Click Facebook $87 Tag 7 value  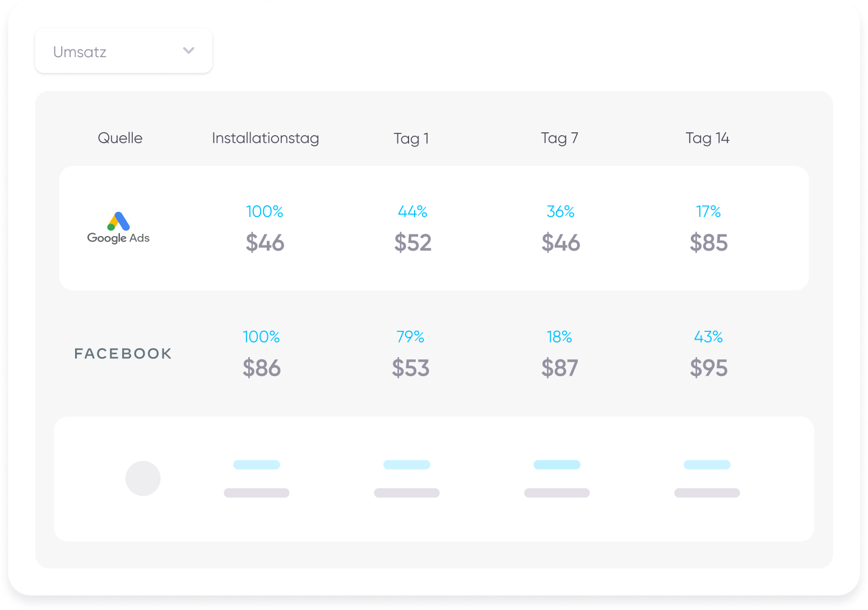(559, 368)
